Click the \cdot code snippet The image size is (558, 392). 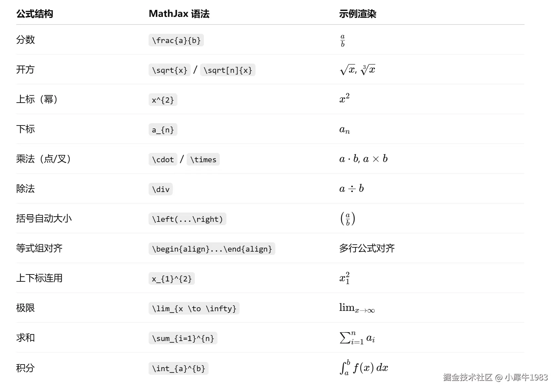click(163, 160)
